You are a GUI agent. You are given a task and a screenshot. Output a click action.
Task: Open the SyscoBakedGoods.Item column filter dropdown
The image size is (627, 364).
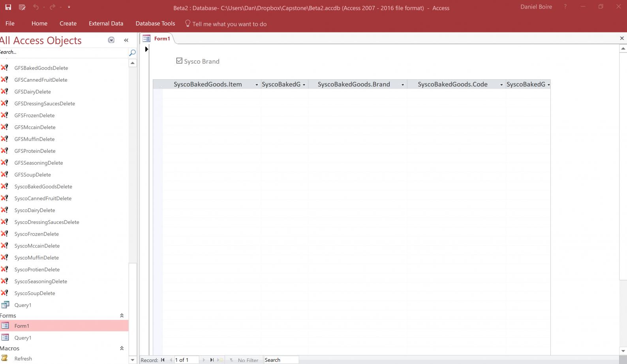(257, 85)
